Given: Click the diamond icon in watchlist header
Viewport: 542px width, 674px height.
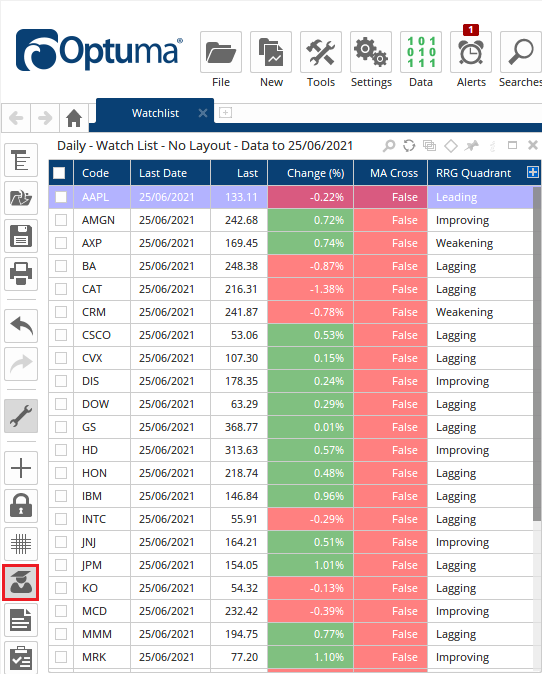Looking at the screenshot, I should (450, 146).
